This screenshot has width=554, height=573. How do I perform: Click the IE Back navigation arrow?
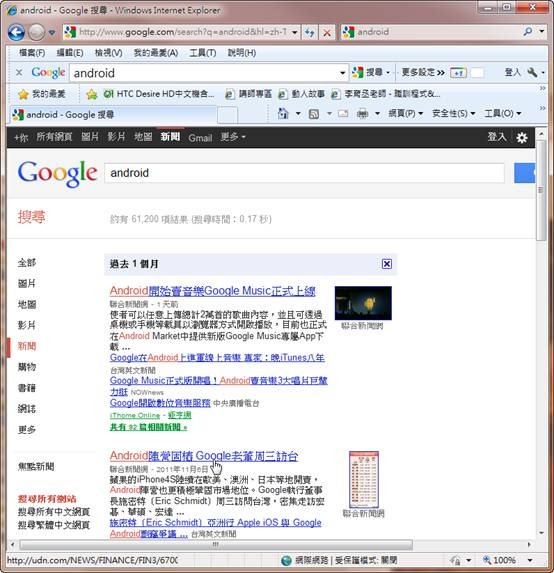(16, 33)
